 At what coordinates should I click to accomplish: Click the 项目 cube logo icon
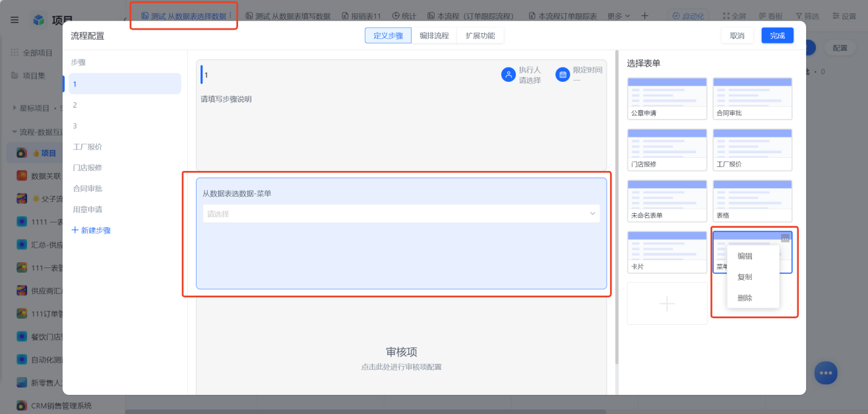click(x=40, y=20)
